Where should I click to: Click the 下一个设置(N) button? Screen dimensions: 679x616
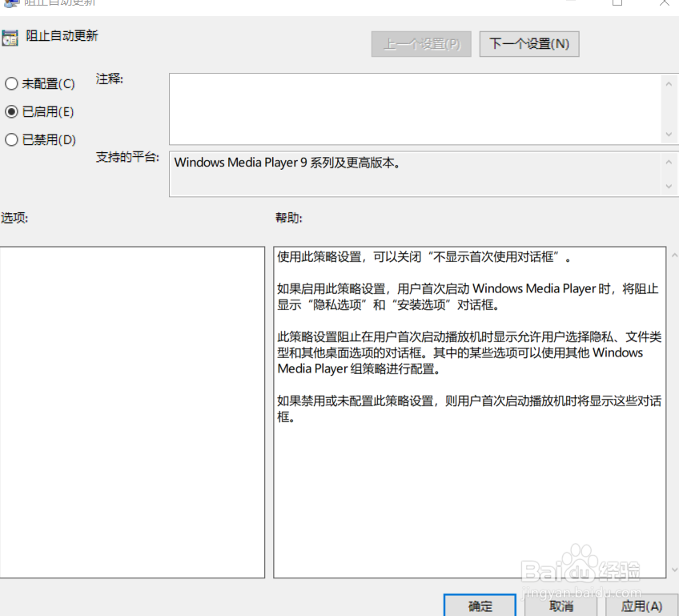click(x=528, y=43)
